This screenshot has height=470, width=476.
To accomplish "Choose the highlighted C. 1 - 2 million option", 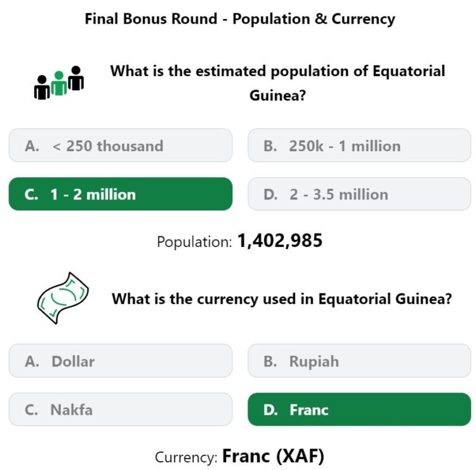I will [x=121, y=194].
